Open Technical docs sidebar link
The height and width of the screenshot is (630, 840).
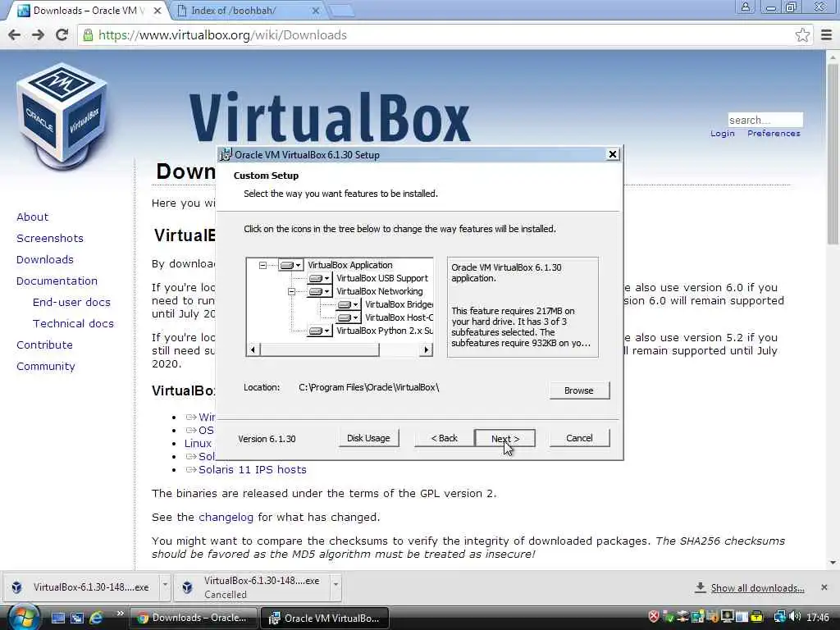[73, 324]
